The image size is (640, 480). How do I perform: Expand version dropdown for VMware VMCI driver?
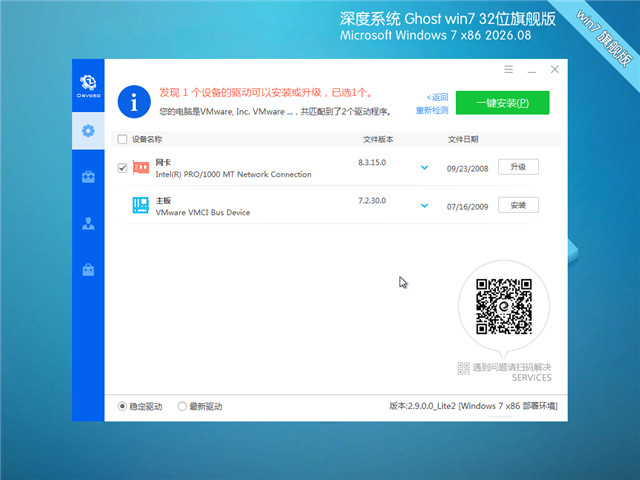pyautogui.click(x=424, y=205)
